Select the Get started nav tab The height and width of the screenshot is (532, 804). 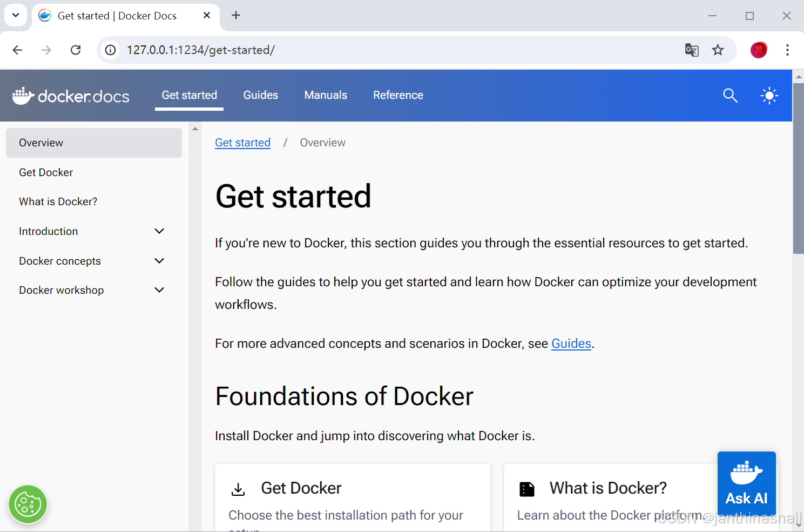(x=190, y=95)
